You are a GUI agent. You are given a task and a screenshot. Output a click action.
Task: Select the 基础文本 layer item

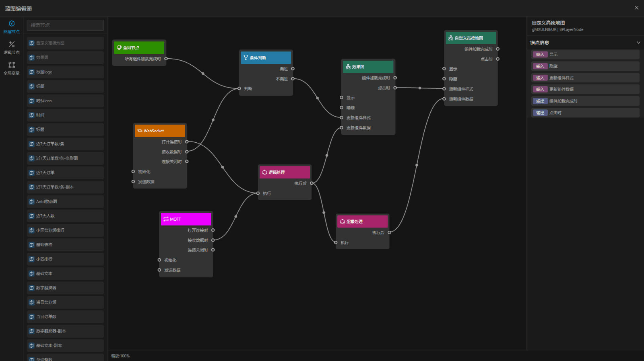coord(65,274)
